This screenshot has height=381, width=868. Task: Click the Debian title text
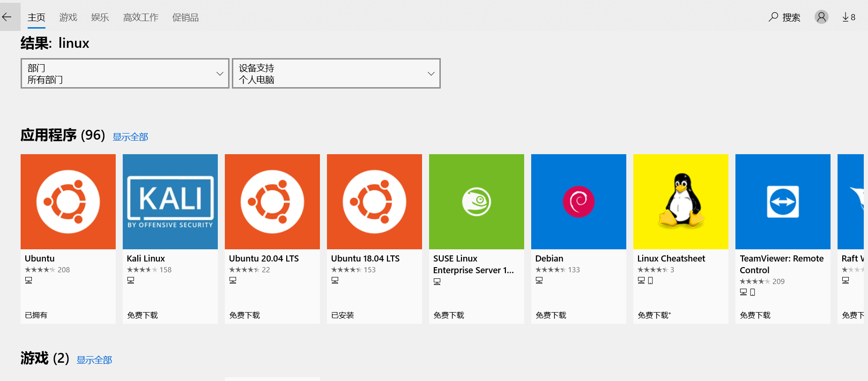[549, 258]
